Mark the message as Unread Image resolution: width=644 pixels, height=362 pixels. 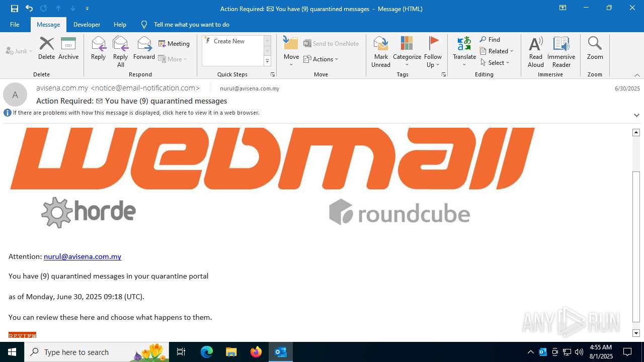[x=381, y=52]
